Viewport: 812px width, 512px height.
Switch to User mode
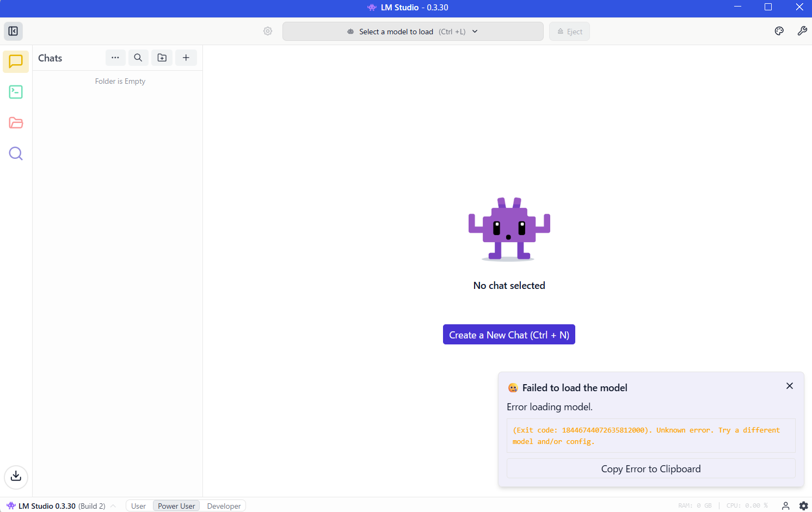point(139,506)
